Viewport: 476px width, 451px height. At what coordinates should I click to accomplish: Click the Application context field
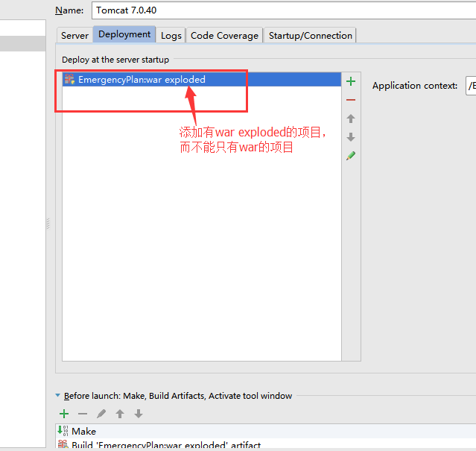click(471, 86)
